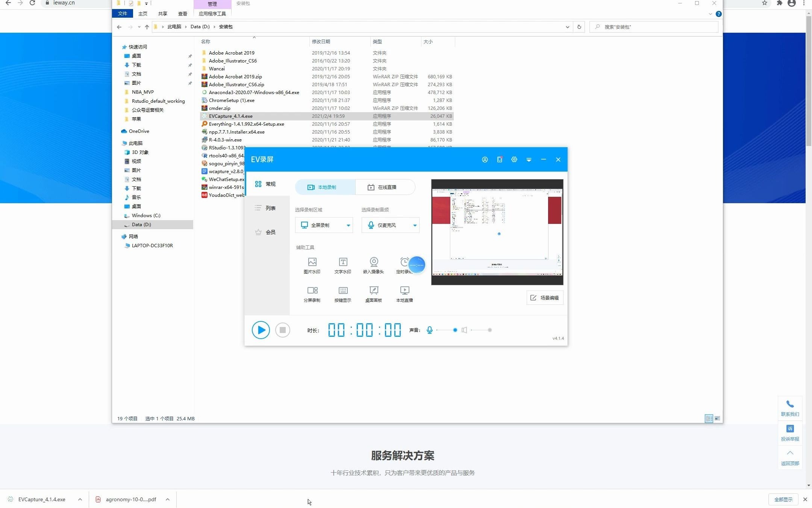Screen dimensions: 812x508
Task: Open the EV录屏 title bar dropdown menu icon
Action: (529, 160)
